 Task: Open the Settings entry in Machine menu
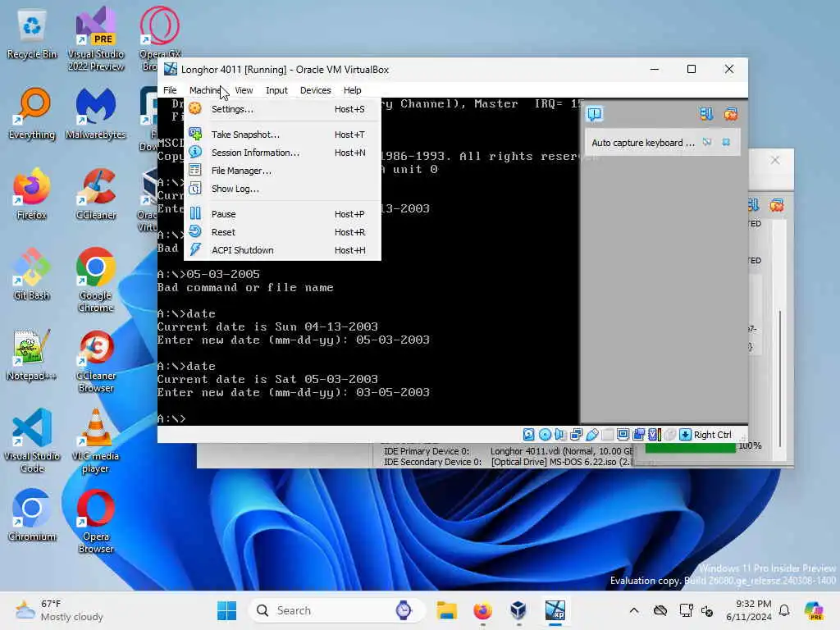(282, 109)
